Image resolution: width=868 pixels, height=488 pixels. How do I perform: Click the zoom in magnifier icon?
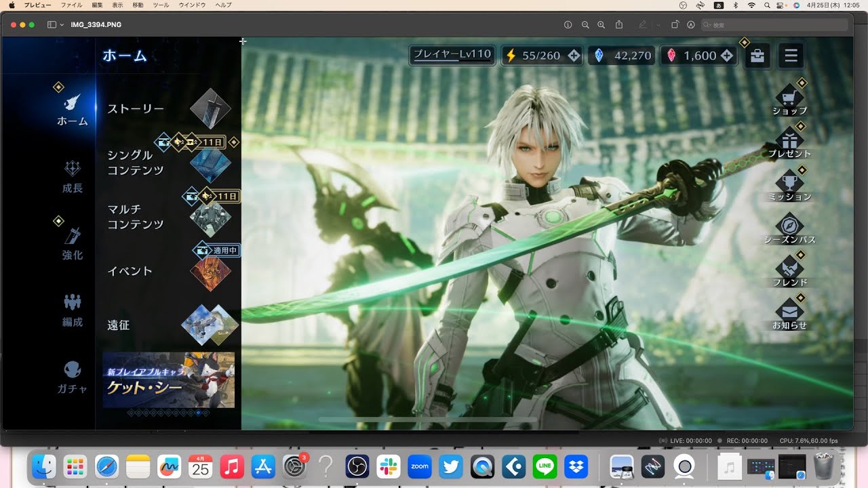tap(601, 25)
